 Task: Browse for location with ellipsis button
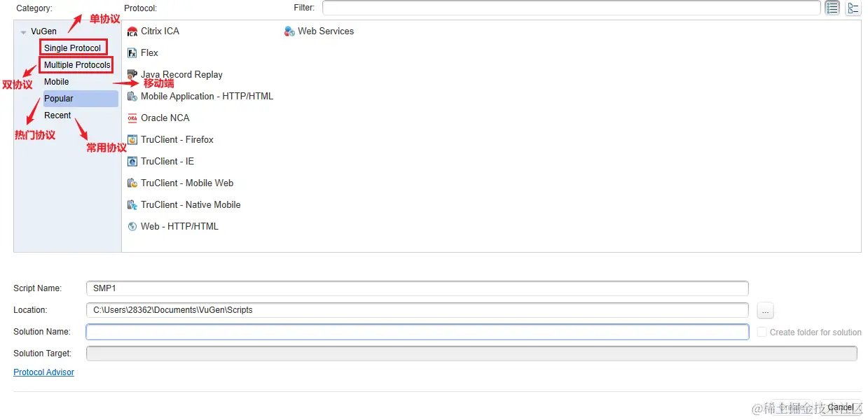[x=765, y=310]
